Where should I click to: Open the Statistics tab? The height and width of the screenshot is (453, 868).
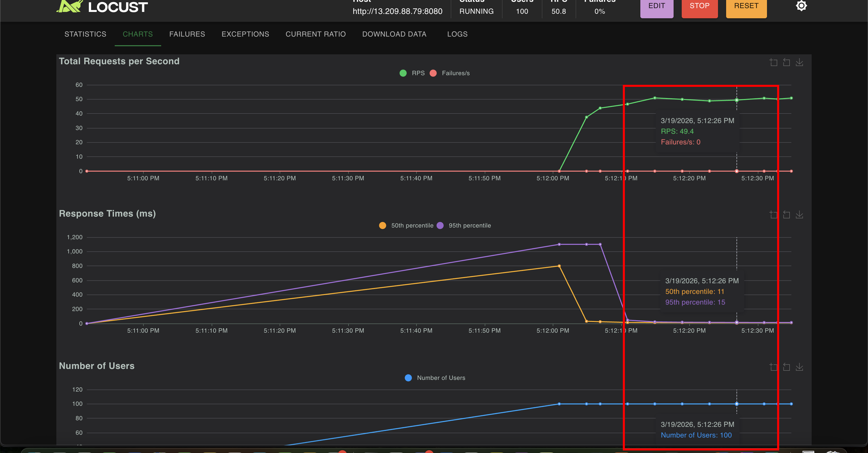pyautogui.click(x=85, y=34)
